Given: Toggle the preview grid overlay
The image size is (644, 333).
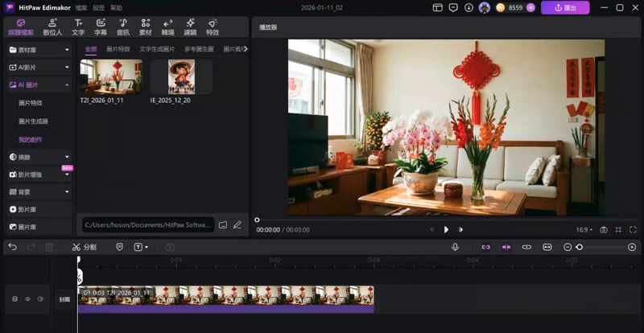Looking at the screenshot, I should pos(618,230).
